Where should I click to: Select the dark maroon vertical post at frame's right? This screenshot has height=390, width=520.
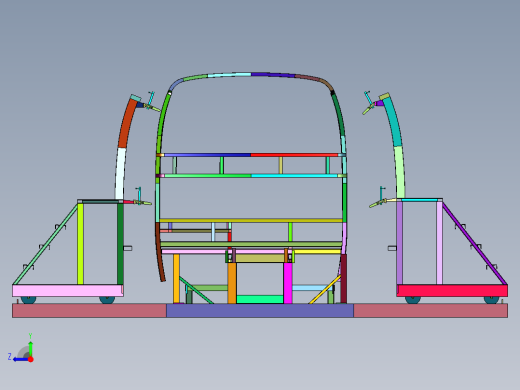(x=344, y=279)
